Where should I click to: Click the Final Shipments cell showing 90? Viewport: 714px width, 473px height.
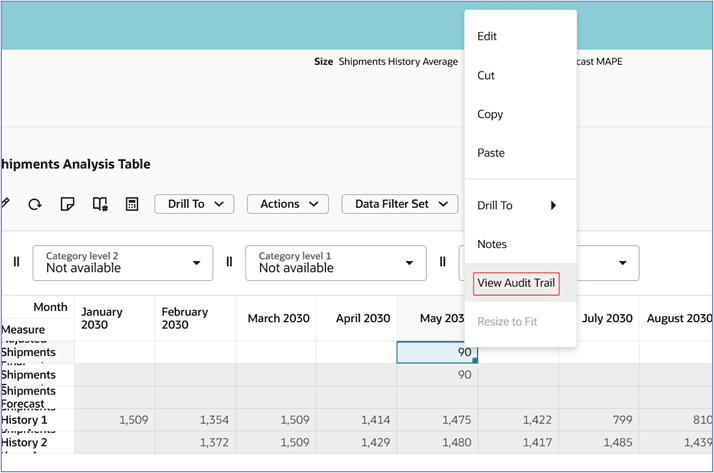point(437,375)
